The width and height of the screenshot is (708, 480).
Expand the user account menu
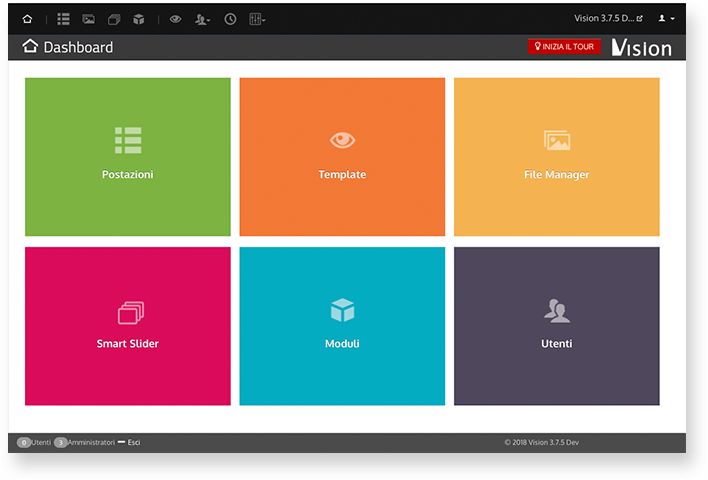click(x=666, y=19)
